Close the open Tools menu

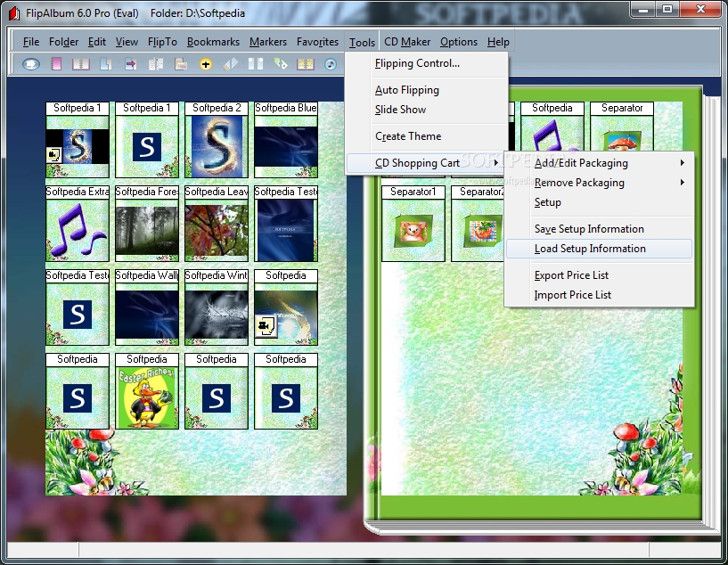tap(362, 42)
